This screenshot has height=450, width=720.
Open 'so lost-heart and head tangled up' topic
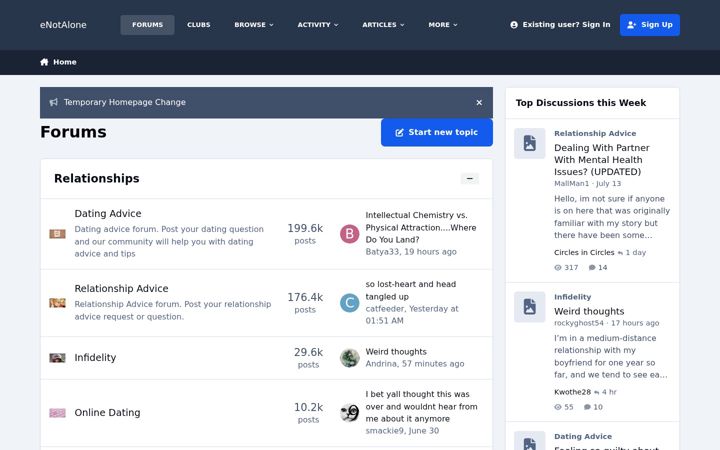coord(411,290)
